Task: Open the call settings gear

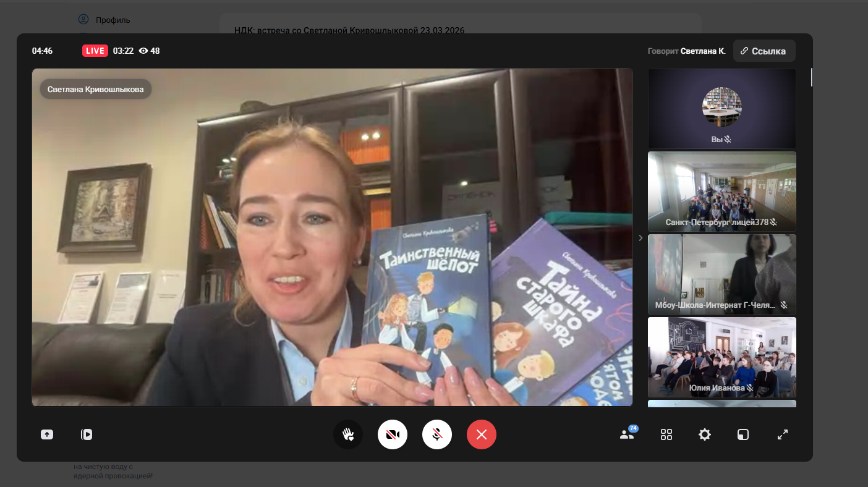Action: click(705, 434)
